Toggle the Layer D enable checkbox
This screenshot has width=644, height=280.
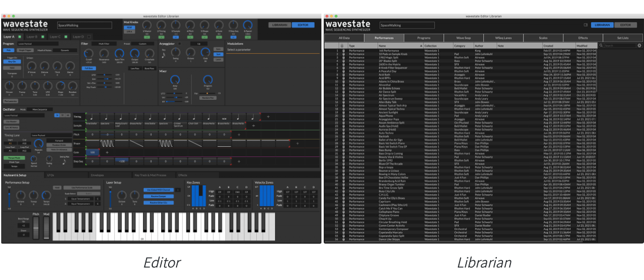(x=88, y=37)
